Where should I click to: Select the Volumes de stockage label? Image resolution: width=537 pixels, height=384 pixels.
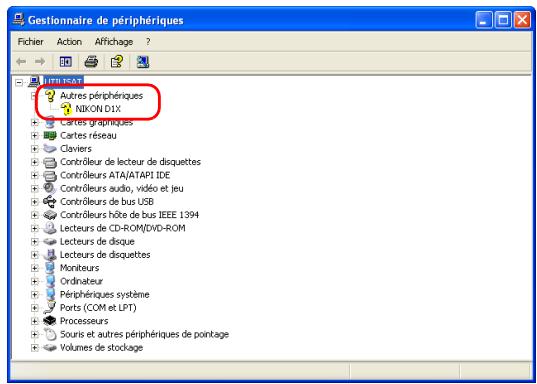pyautogui.click(x=101, y=348)
